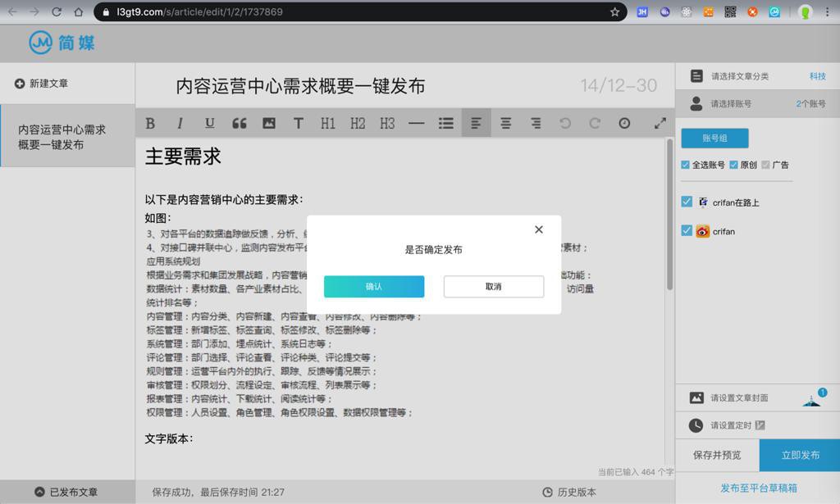Click the QR code browser extension
The image size is (840, 504).
(x=730, y=11)
